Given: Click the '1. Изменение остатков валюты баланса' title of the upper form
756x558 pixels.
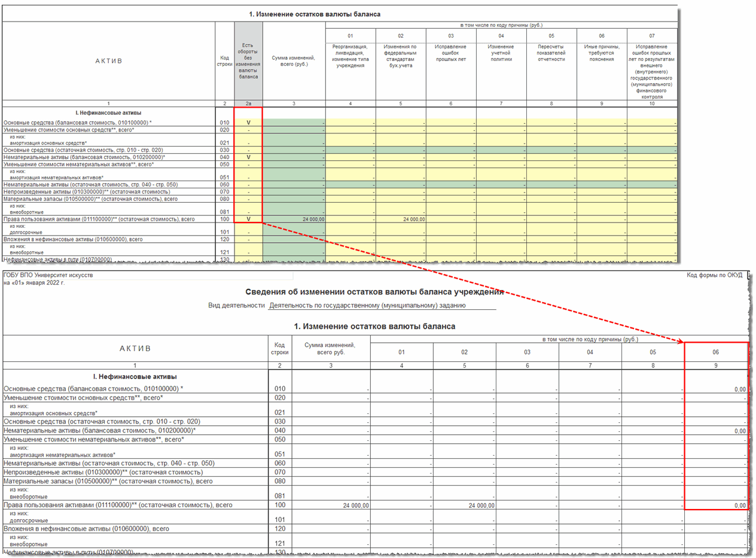Looking at the screenshot, I should (314, 13).
